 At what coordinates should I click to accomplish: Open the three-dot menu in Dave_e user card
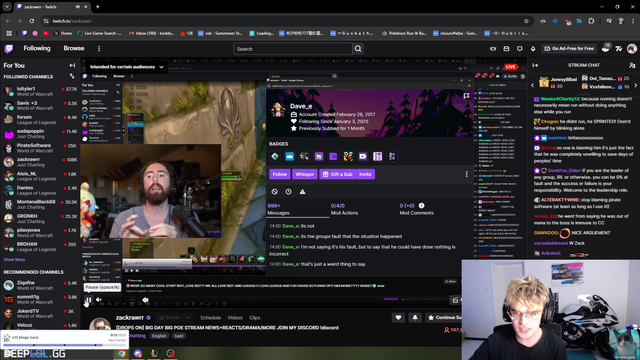pos(467,174)
